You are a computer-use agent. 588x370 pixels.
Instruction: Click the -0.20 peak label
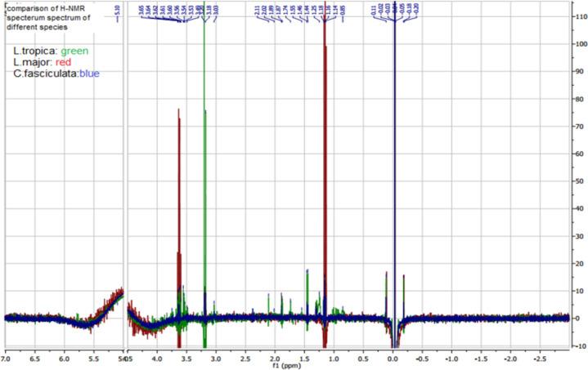point(416,9)
